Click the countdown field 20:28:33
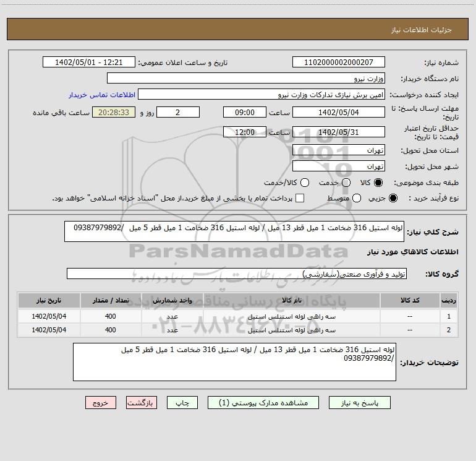The width and height of the screenshot is (476, 461). pos(114,112)
